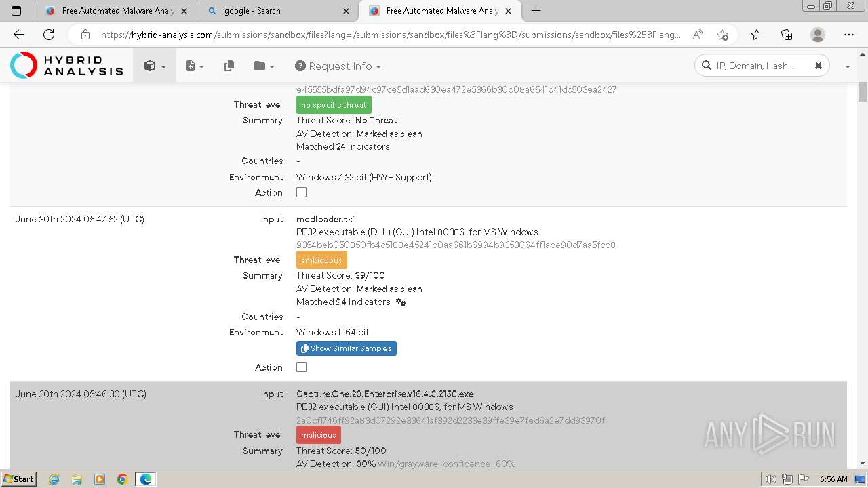Click the green no specific threat badge
Screen dimensions: 868x488
pos(334,105)
